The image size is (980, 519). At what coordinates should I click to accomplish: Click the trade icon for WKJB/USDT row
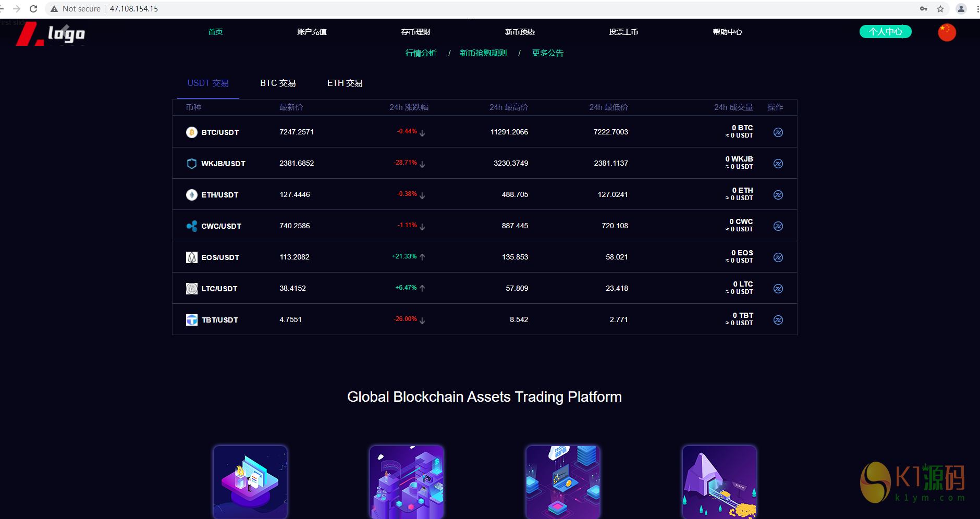click(x=778, y=164)
